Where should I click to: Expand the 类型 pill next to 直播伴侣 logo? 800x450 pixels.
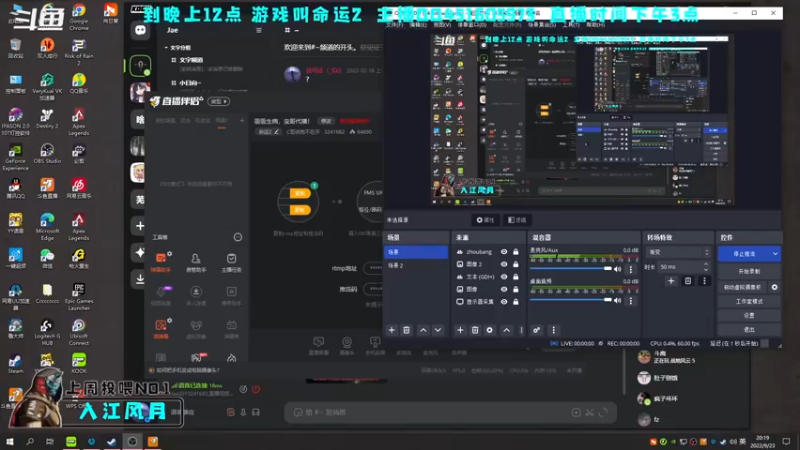(219, 102)
